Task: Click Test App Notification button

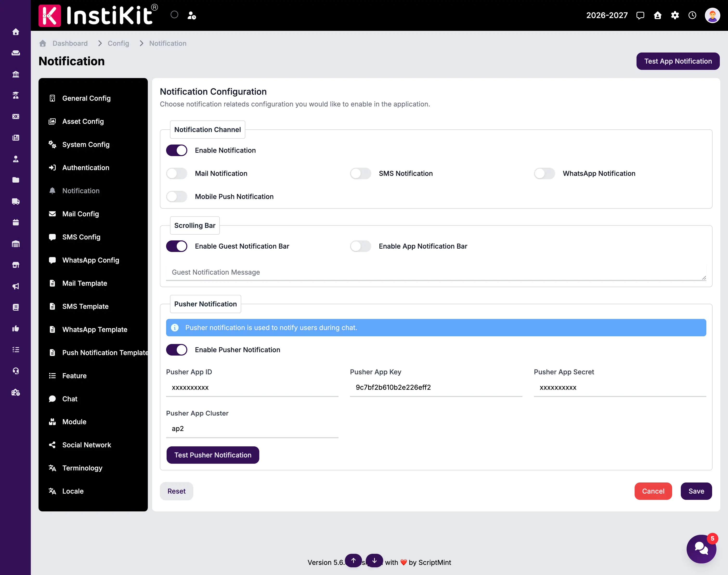Action: pos(678,61)
